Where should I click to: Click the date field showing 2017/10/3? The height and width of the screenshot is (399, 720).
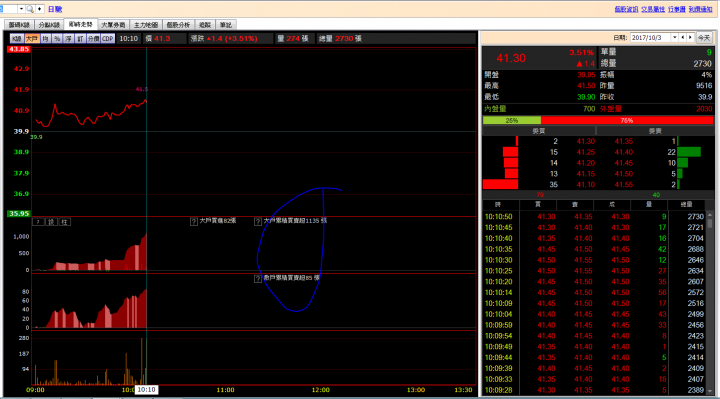coord(651,38)
